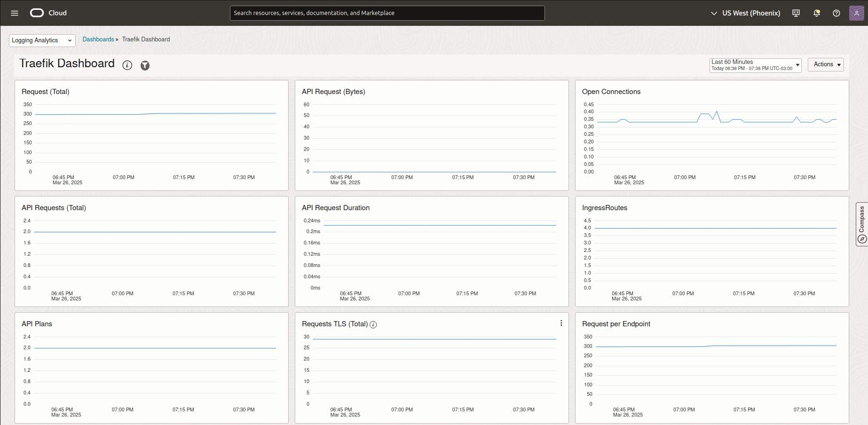Open the notifications bell
This screenshot has width=868, height=425.
(x=817, y=13)
